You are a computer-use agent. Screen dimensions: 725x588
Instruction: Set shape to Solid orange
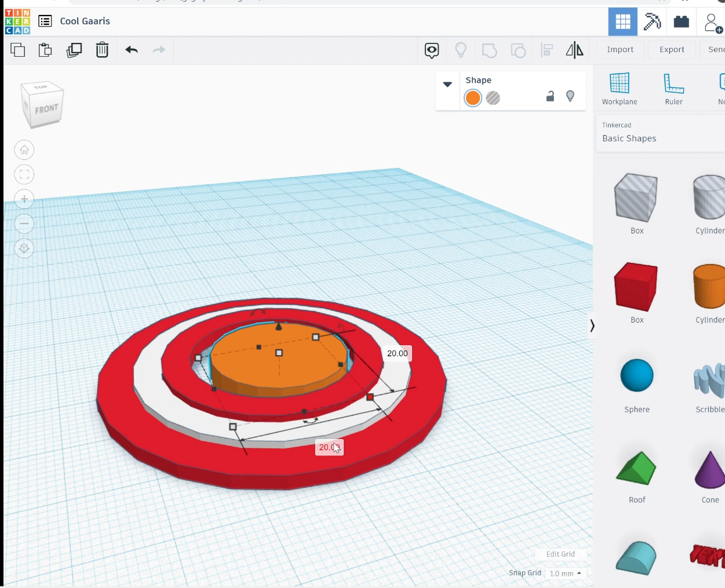[473, 98]
